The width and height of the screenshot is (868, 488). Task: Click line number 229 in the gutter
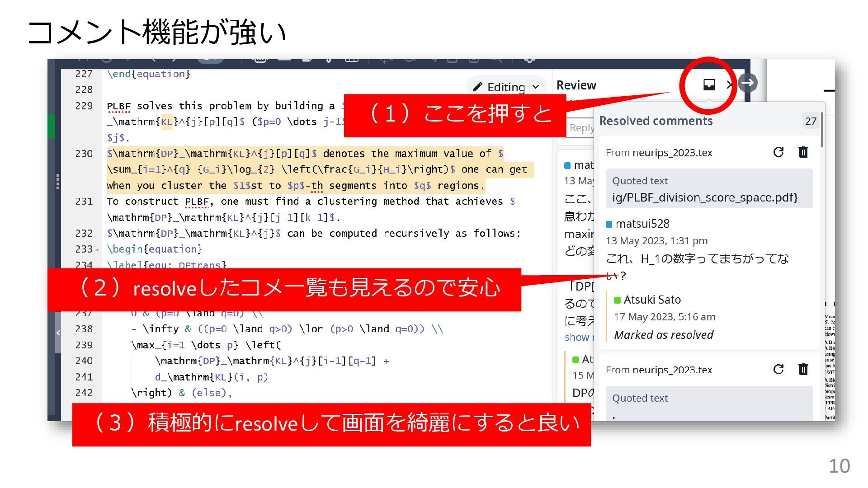click(84, 106)
